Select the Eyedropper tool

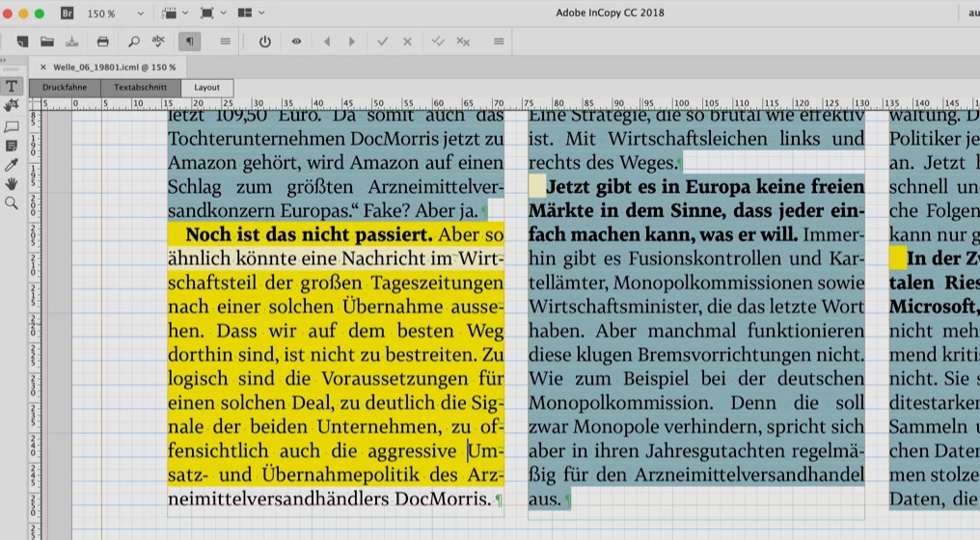(12, 165)
